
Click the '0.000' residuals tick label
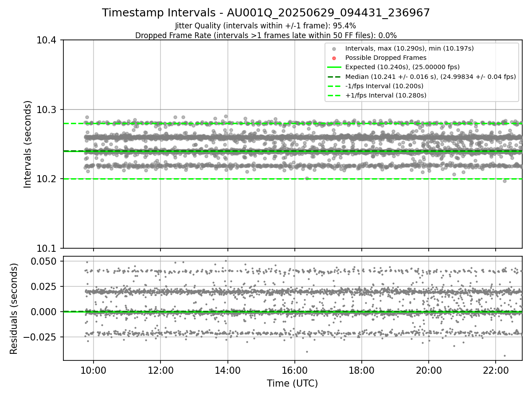click(44, 312)
